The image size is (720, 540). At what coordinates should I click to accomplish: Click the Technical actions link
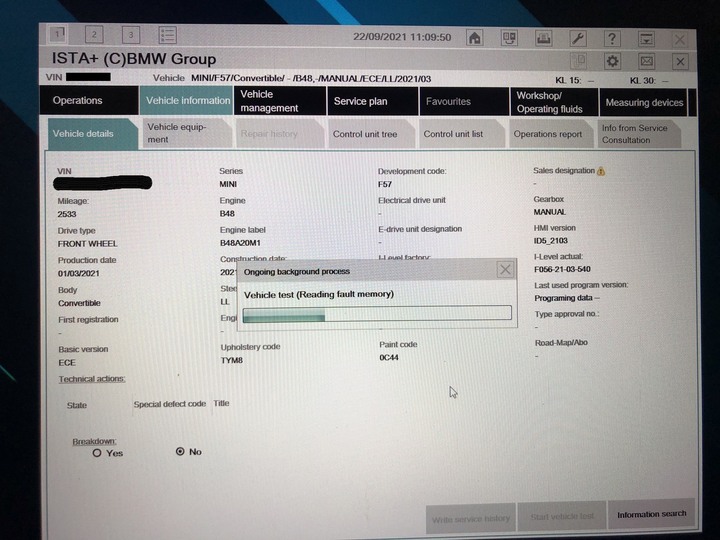[92, 379]
